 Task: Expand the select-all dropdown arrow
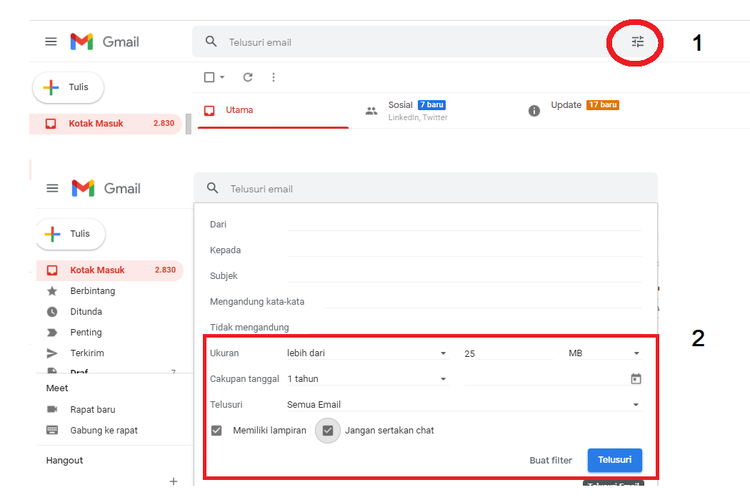222,77
